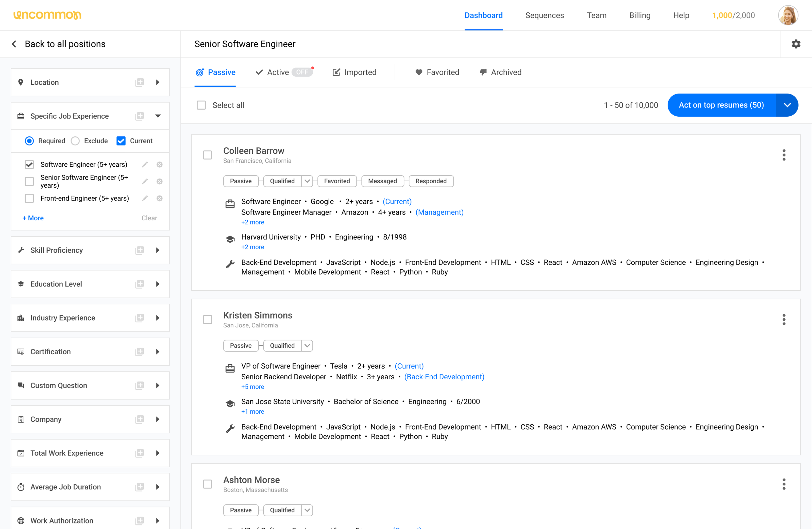This screenshot has width=812, height=529.
Task: Click +5 more link under Kristen's jobs
Action: [252, 387]
